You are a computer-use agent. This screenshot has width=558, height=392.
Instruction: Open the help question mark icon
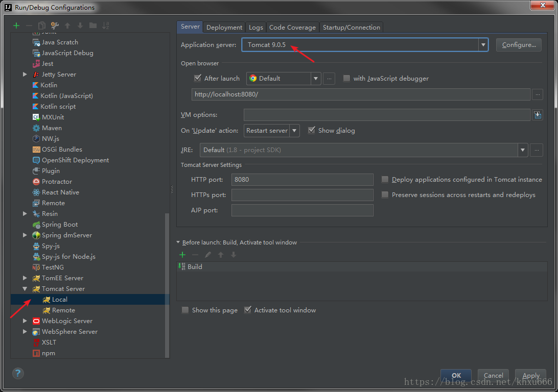pos(18,373)
